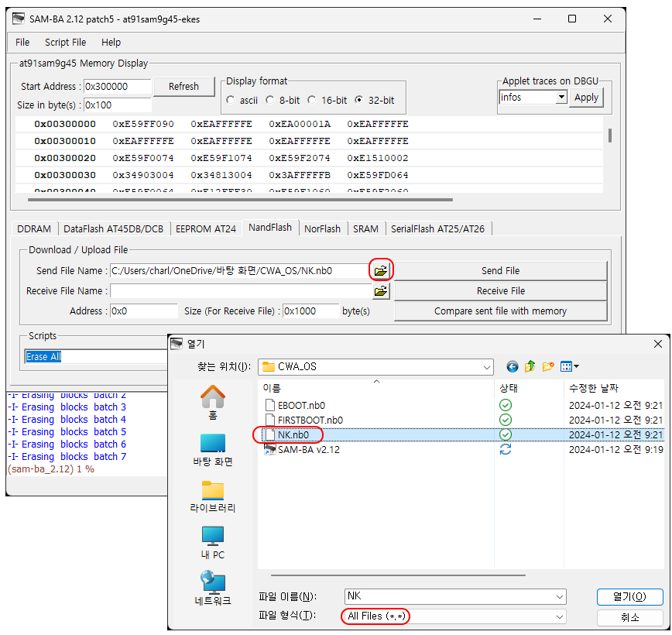Choose 8-bit display format option

coord(269,100)
